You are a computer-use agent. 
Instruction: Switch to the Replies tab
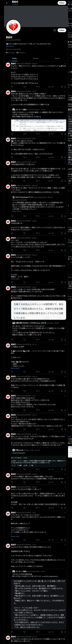click(36, 58)
